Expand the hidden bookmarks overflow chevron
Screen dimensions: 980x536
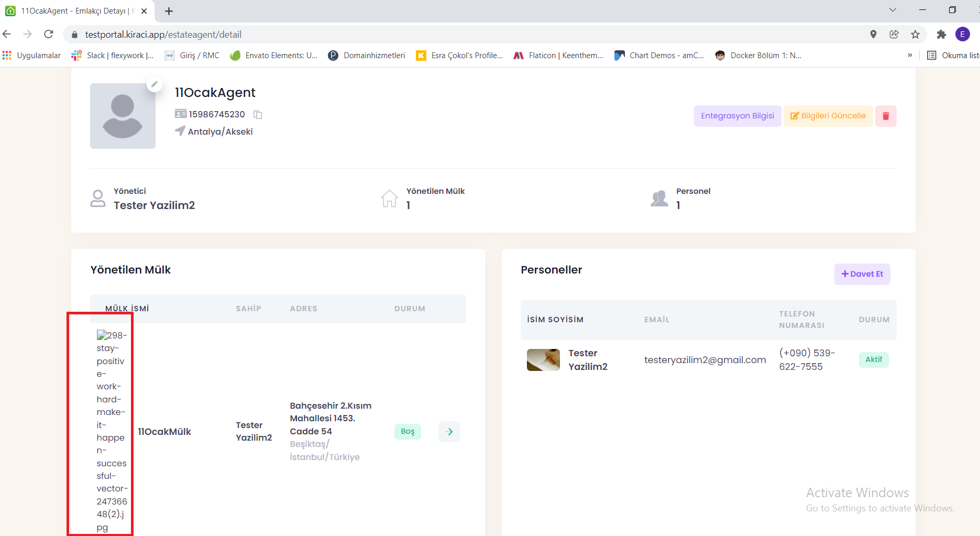click(910, 56)
